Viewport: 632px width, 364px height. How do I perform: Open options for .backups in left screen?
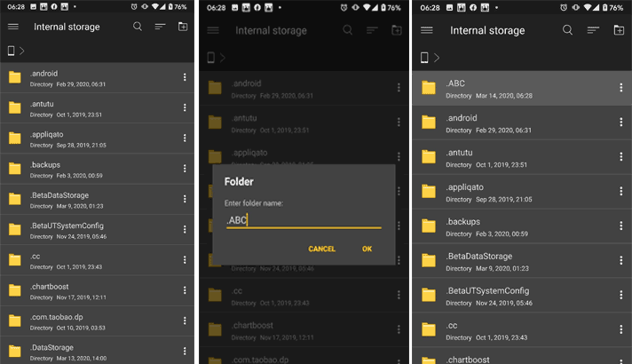tap(185, 169)
